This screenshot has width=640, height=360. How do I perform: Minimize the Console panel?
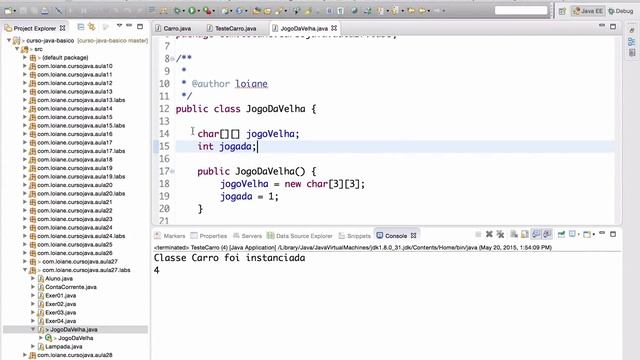tap(602, 233)
